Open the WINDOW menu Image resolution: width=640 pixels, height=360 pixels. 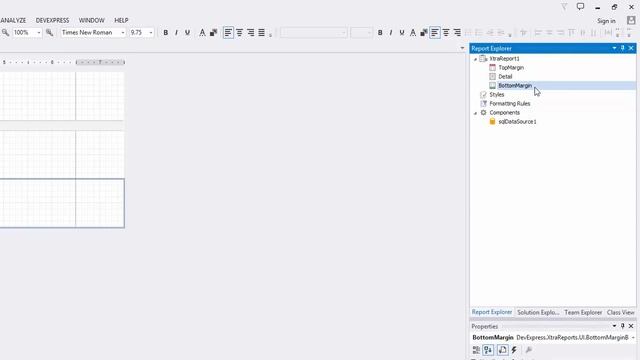[x=91, y=20]
